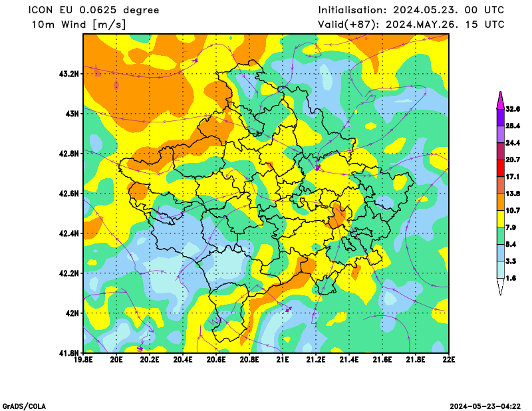532x411 pixels.
Task: Click the Valid(+87) 2024.MAY.26. 15 UTC text
Action: click(x=411, y=25)
